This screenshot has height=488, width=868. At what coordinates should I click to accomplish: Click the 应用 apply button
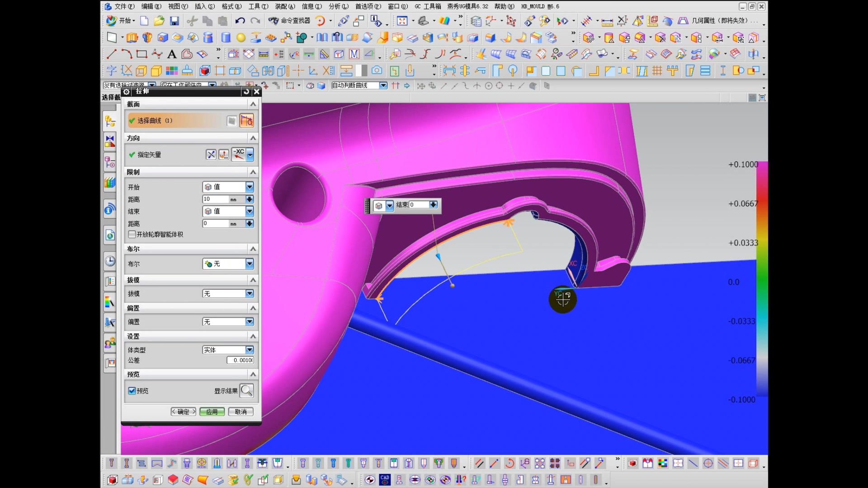click(x=212, y=412)
